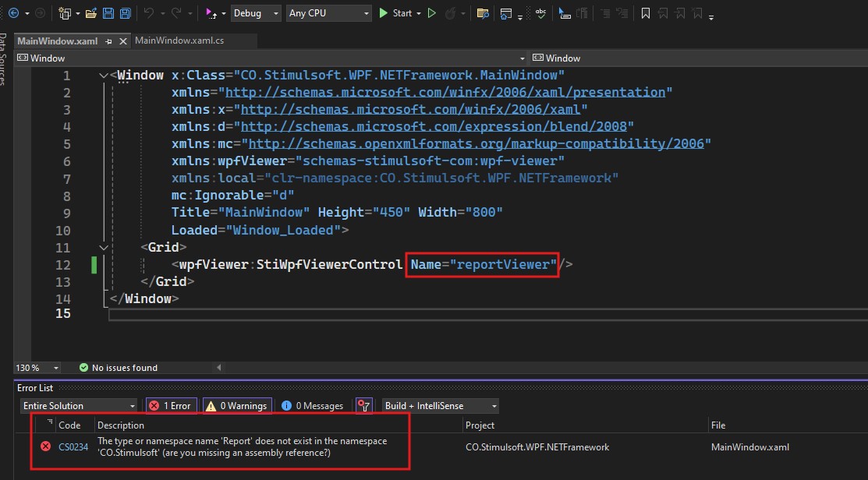
Task: Click the blue cursor selection icon in the toolbar
Action: [564, 13]
